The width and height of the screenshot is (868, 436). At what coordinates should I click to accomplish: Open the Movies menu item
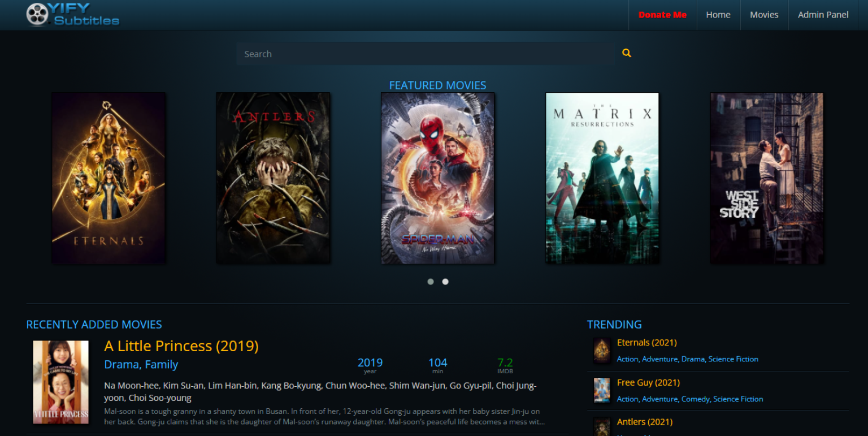(764, 15)
